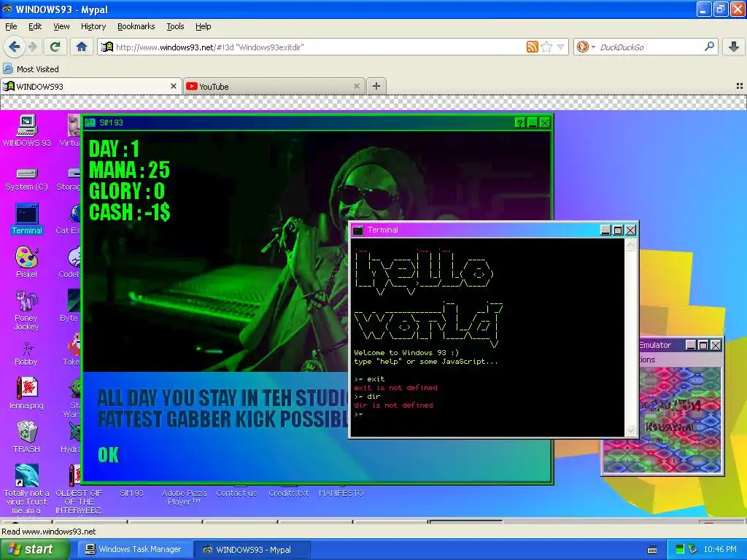Screen dimensions: 747x560
Task: Maximize the Terminal window
Action: (x=618, y=230)
